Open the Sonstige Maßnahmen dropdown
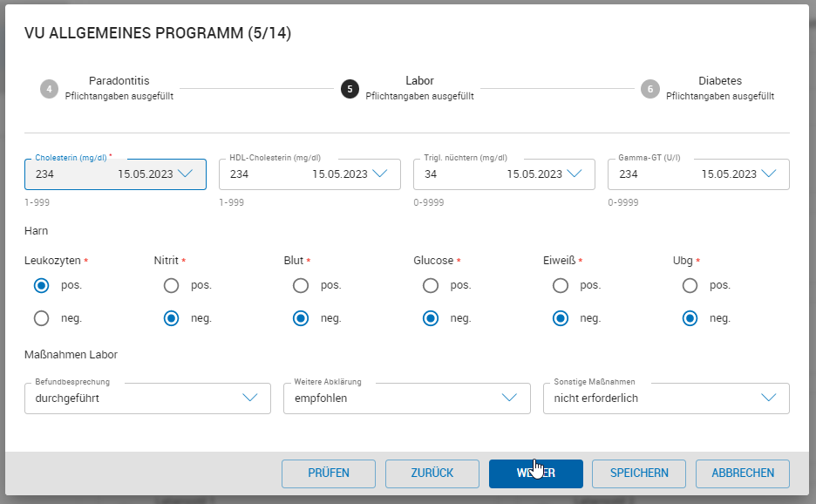Viewport: 816px width, 504px height. (x=666, y=398)
